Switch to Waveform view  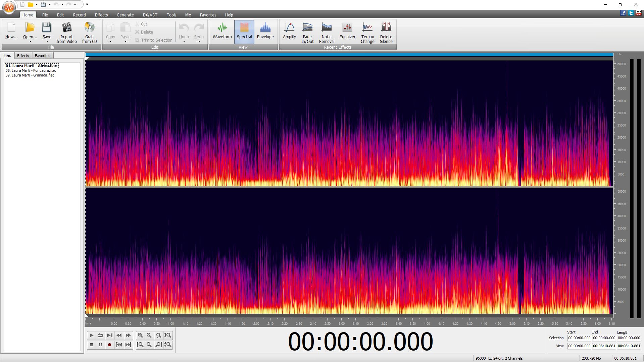[222, 31]
